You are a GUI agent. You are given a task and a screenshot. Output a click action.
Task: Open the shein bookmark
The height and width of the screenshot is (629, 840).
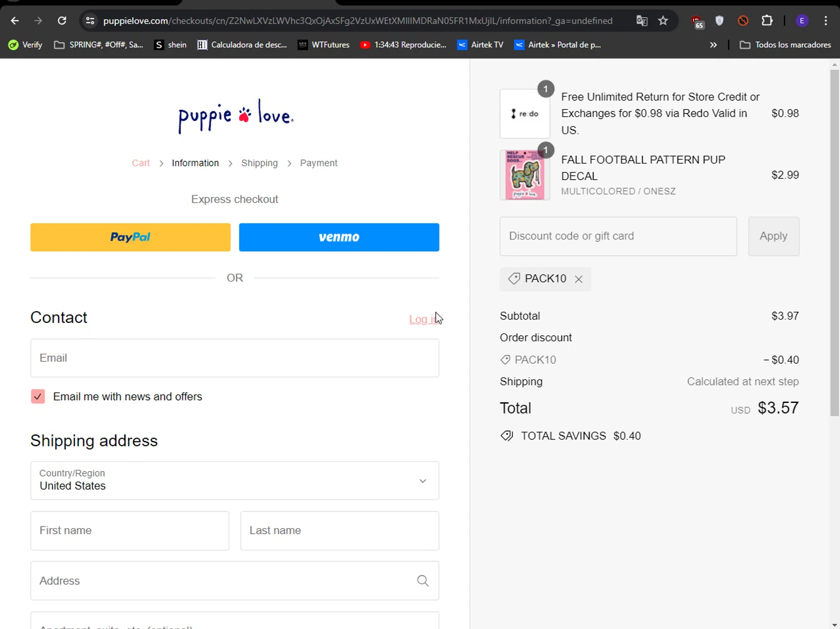click(171, 45)
